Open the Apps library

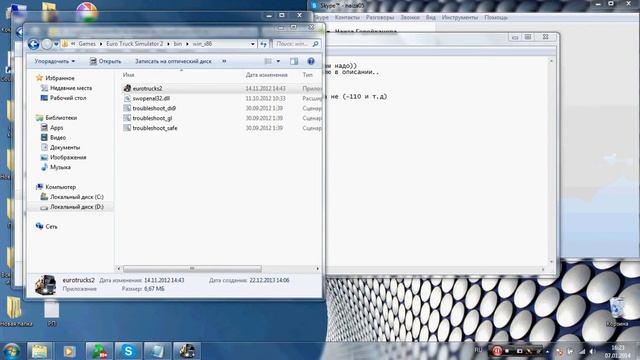tap(56, 128)
